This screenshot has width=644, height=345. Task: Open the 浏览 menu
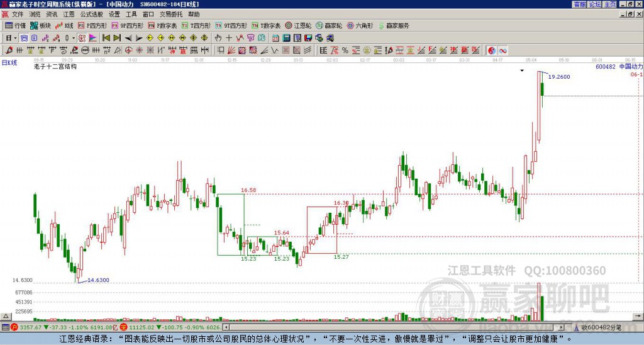(x=35, y=14)
